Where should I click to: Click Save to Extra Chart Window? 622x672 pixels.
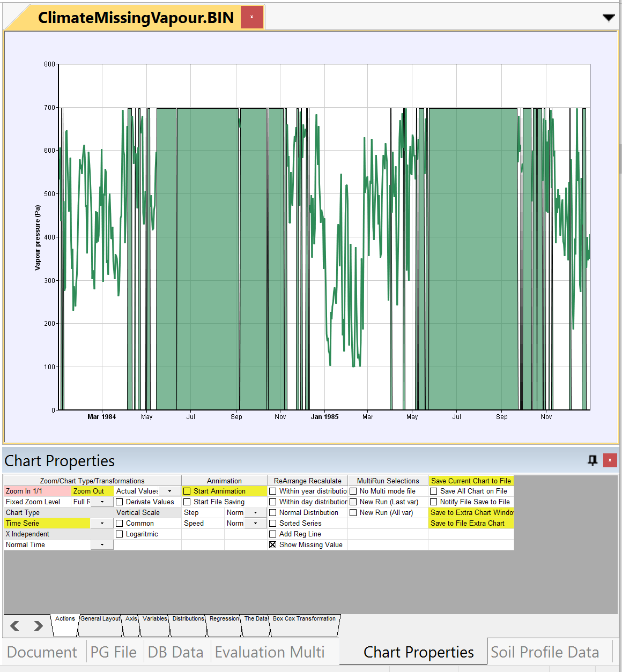pyautogui.click(x=471, y=512)
